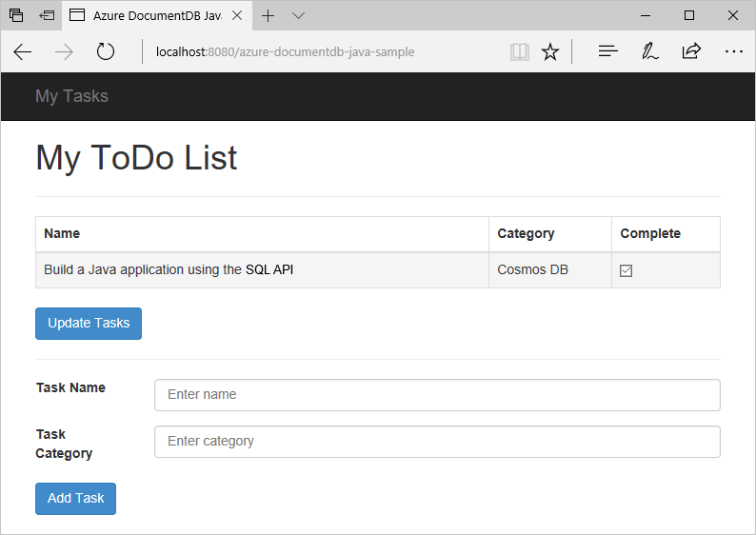
Task: Click the Share icon
Action: click(x=692, y=51)
